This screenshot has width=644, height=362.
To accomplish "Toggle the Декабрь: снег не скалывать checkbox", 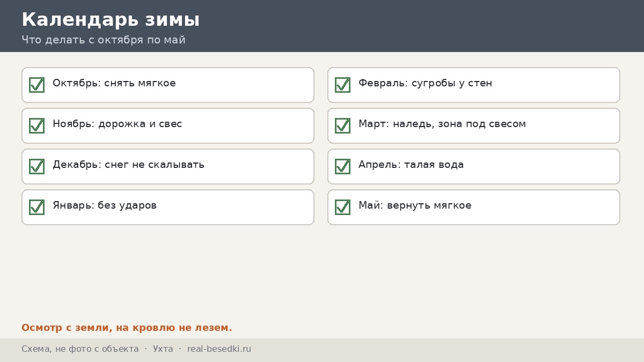I will pos(36,166).
